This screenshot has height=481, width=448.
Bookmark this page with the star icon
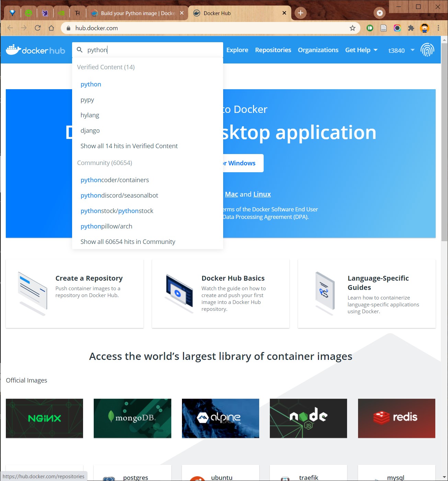[352, 28]
